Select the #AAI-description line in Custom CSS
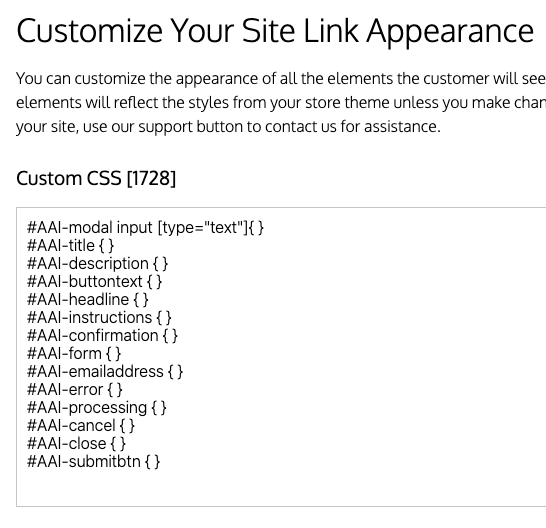 pyautogui.click(x=98, y=264)
